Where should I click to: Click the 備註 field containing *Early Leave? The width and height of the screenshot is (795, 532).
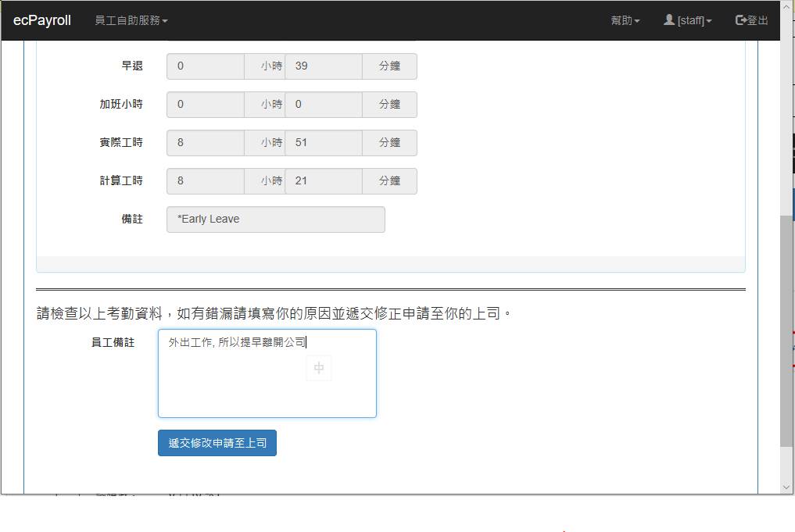point(276,220)
